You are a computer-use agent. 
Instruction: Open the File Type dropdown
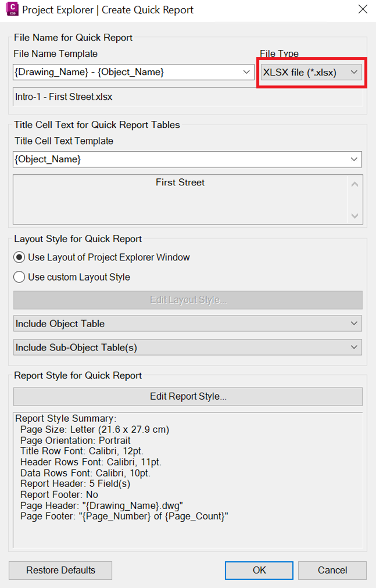pos(311,72)
